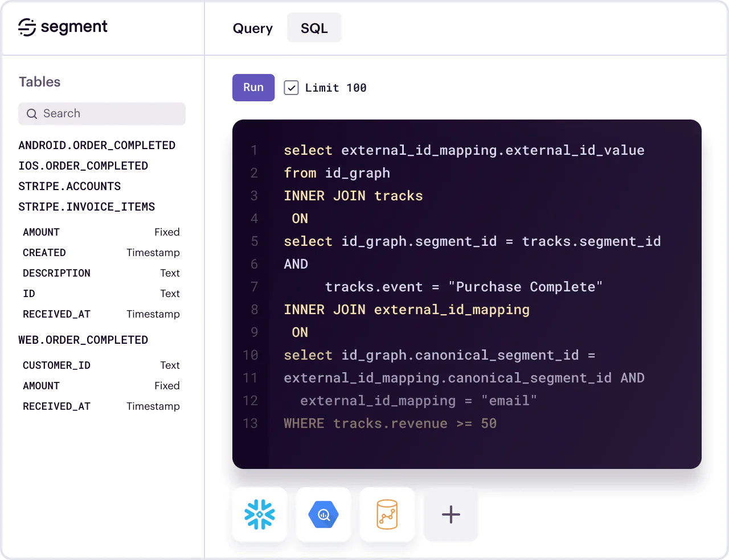Screen dimensions: 729x560
Task: Switch to the SQL tab
Action: pos(314,28)
